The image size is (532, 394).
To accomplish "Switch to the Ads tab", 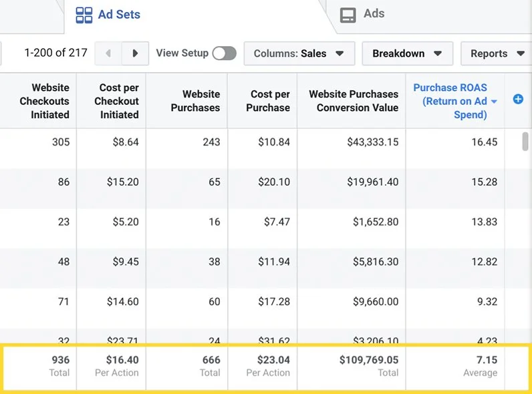I will [374, 14].
